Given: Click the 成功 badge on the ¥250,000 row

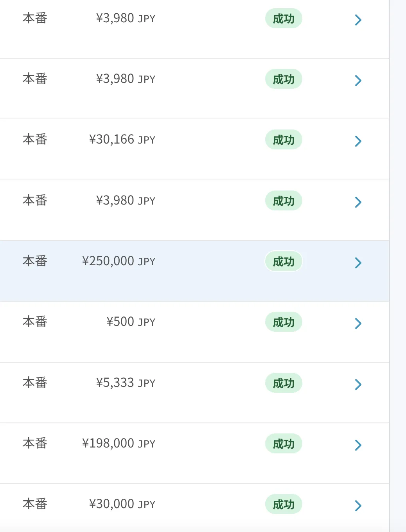Looking at the screenshot, I should click(x=284, y=261).
